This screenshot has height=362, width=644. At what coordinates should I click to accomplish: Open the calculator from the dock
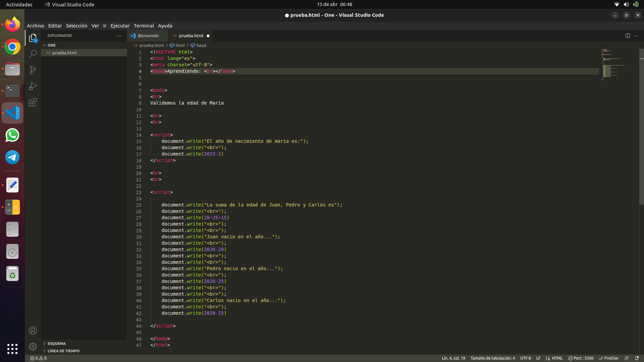[x=12, y=207]
